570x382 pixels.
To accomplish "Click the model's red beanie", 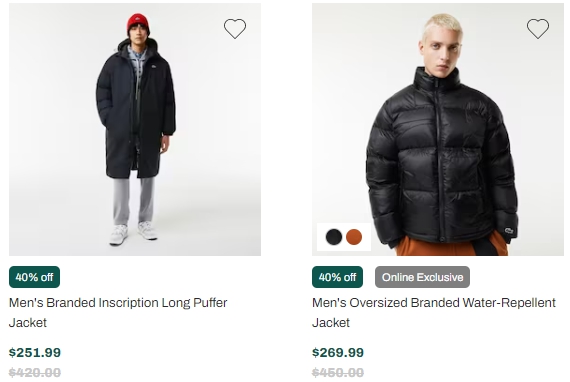I will point(138,24).
